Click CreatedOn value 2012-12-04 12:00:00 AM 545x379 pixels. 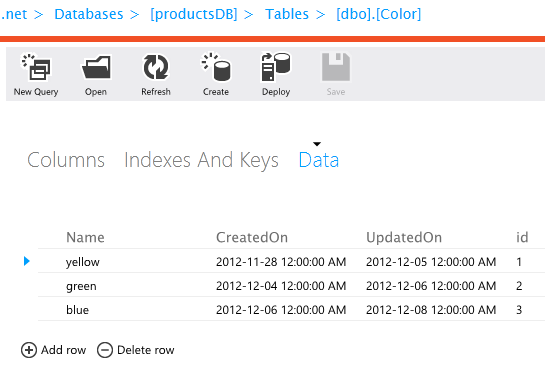point(281,285)
